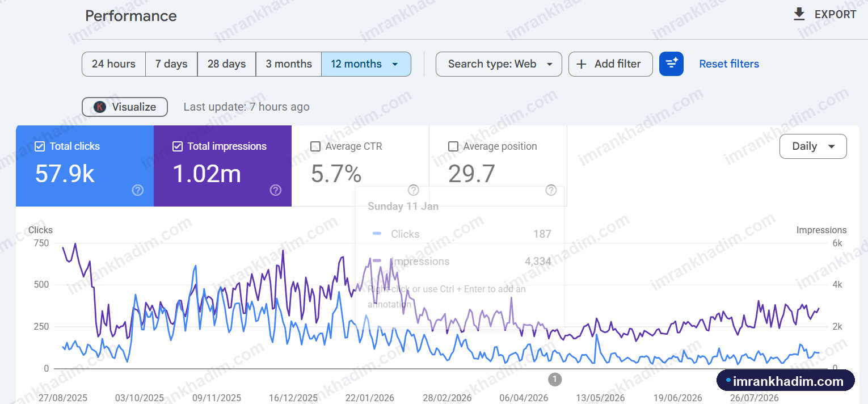
Task: Click the 1.02m total impressions value
Action: 207,174
